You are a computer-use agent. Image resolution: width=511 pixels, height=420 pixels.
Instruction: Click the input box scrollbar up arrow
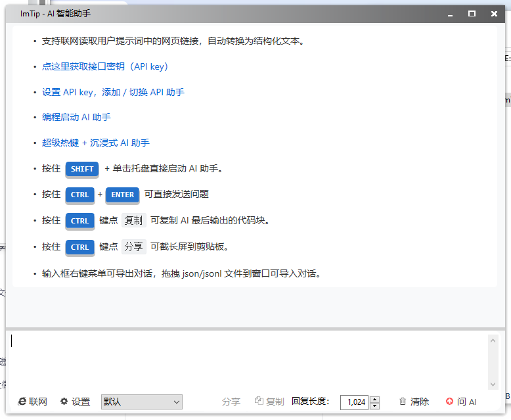click(493, 340)
